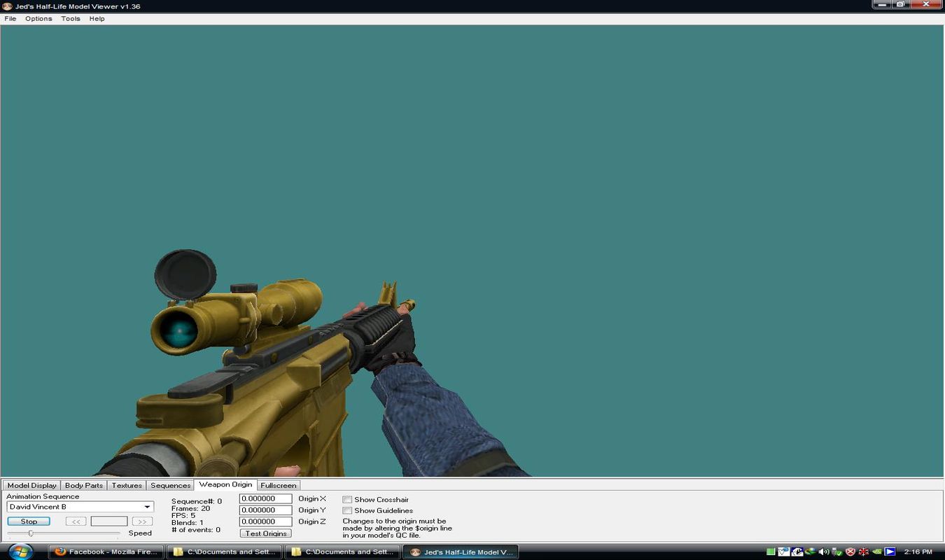Click Jed's Half-Life Model Viewer taskbar button
The height and width of the screenshot is (560, 945).
pyautogui.click(x=461, y=552)
